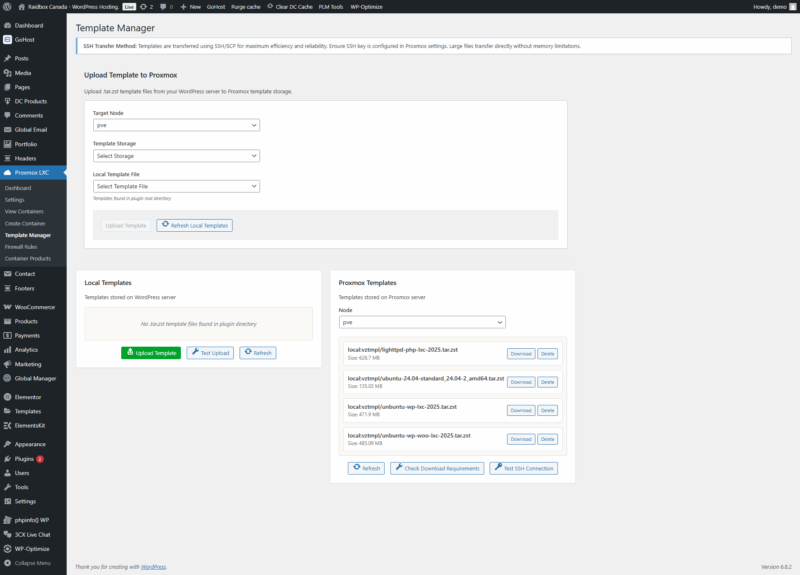Viewport: 800px width, 575px height.
Task: Open Global Manager in sidebar
Action: 33,378
